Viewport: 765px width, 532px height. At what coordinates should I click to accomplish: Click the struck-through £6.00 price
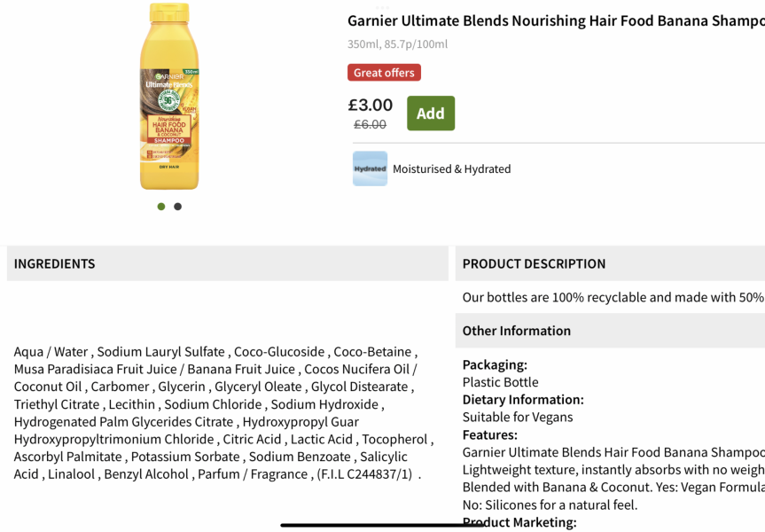click(370, 125)
